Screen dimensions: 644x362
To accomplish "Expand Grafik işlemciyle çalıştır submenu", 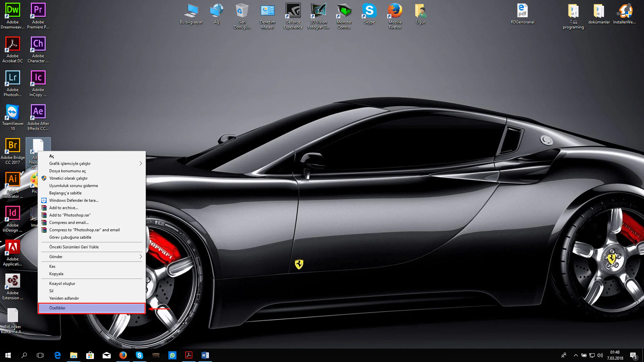I will point(141,164).
